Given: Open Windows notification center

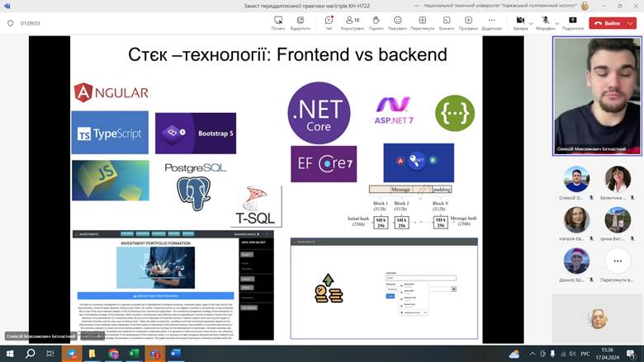Looking at the screenshot, I should click(632, 354).
